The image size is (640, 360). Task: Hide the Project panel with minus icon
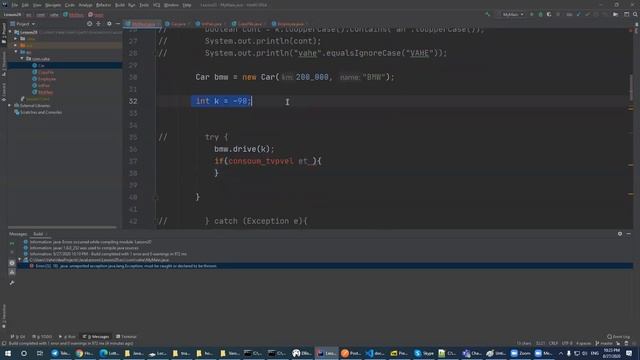[x=118, y=24]
